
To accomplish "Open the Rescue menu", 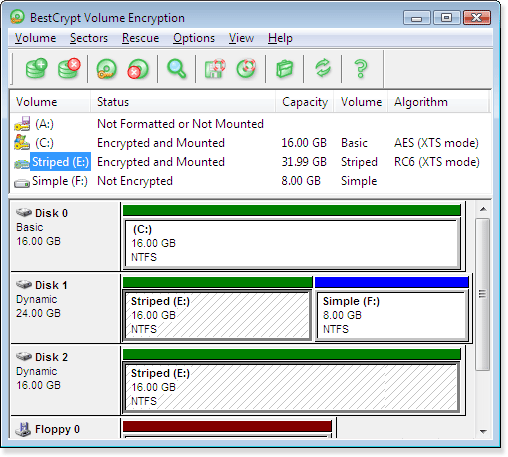I will 140,38.
